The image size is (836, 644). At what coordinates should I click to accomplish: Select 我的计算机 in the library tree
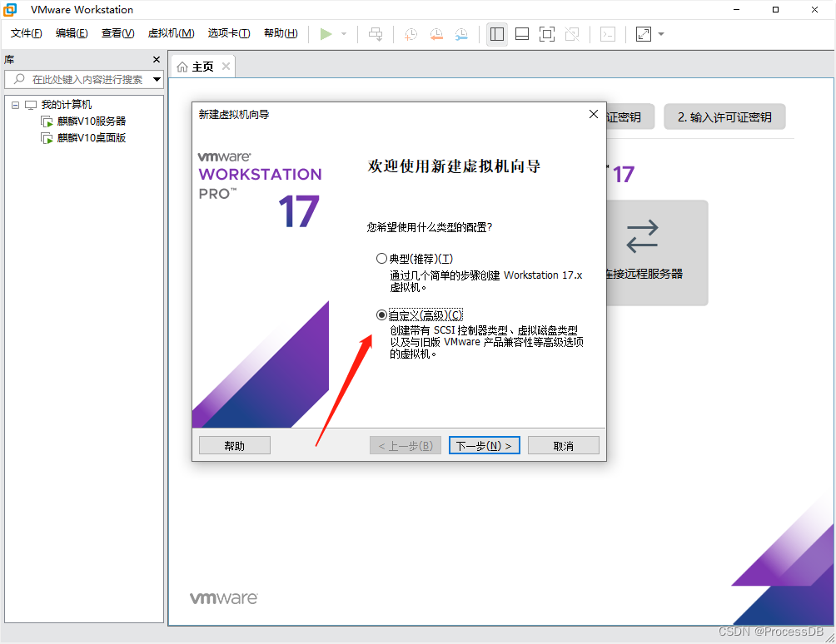click(x=66, y=104)
